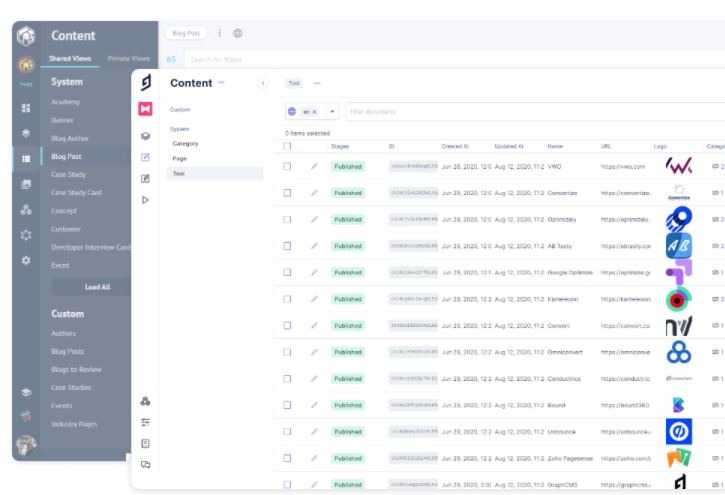Viewport: 725px width, 495px height.
Task: Select the Tool model in Content list
Action: pos(179,173)
